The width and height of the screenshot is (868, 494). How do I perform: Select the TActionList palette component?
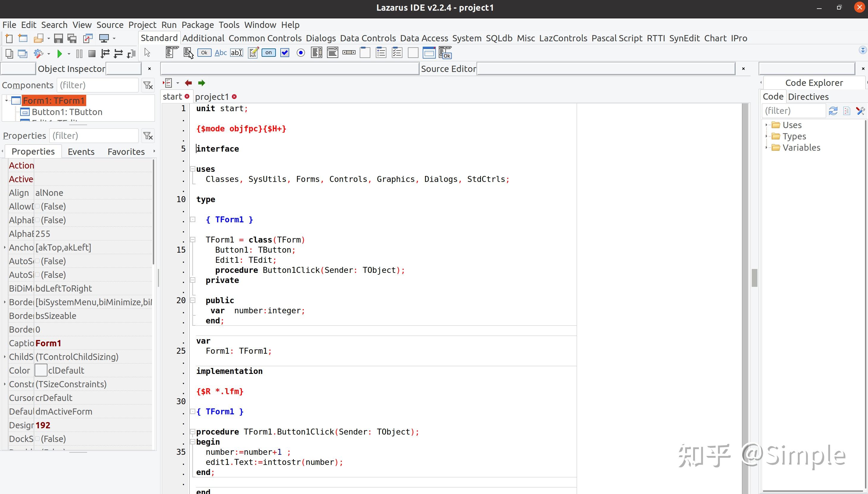click(x=445, y=53)
